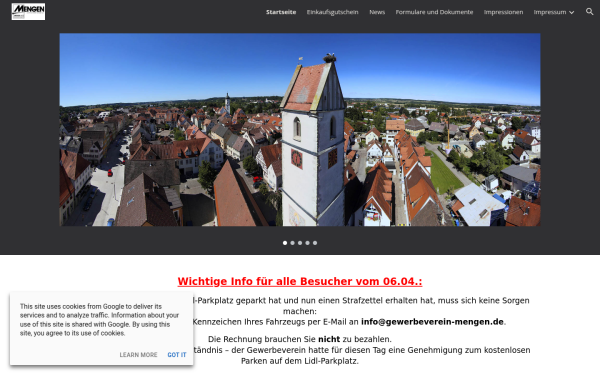
Task: Click the Mengen logo in the header
Action: (28, 11)
